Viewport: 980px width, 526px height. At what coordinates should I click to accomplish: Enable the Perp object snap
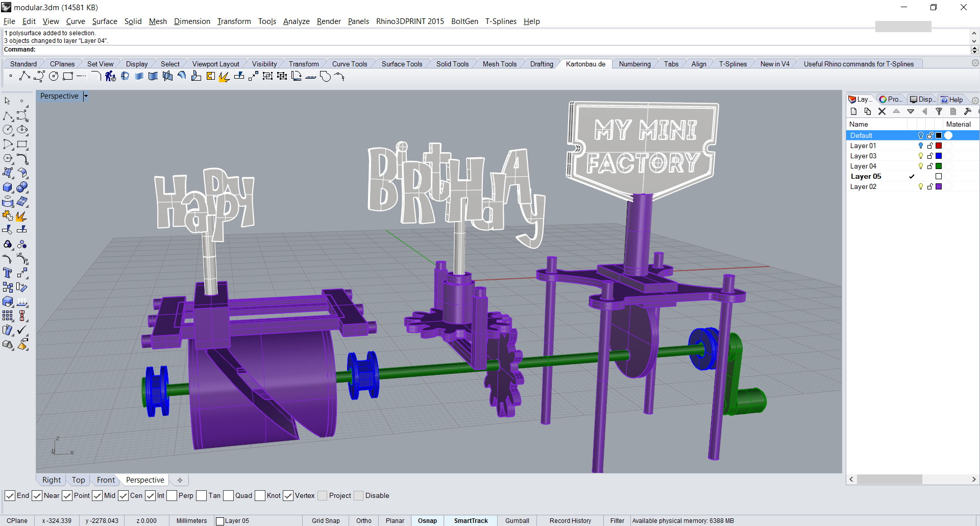point(172,496)
